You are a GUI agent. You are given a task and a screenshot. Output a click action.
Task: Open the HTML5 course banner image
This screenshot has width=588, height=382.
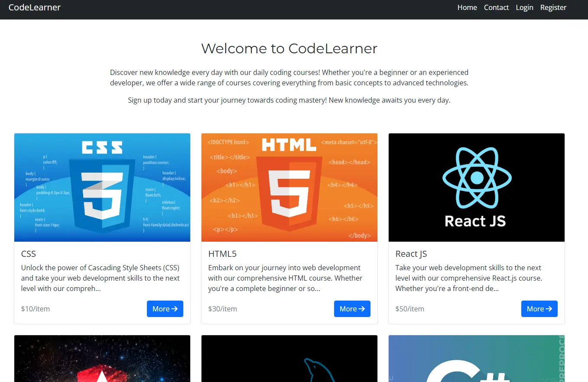pos(289,188)
